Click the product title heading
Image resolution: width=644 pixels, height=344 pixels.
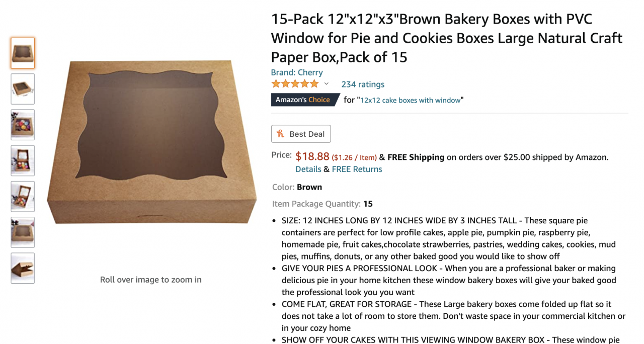click(x=447, y=38)
